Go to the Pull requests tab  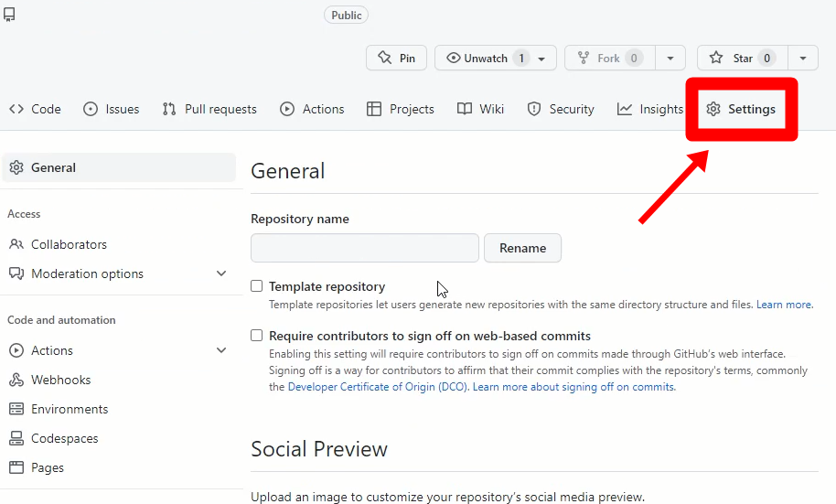209,109
